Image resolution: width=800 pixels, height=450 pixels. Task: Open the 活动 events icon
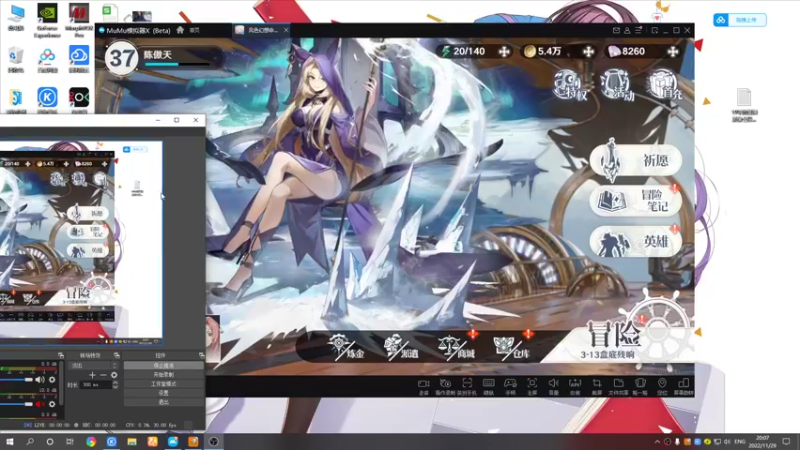coord(617,85)
